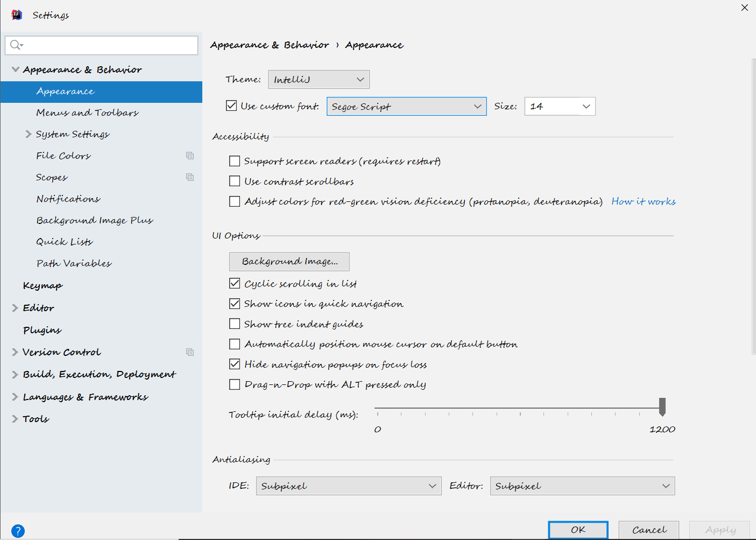756x540 pixels.
Task: Click the project-level icon beside Scopes
Action: coord(190,177)
